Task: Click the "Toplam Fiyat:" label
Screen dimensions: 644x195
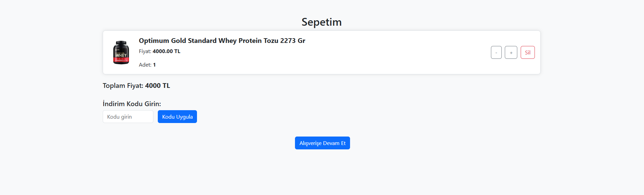Action: point(123,86)
